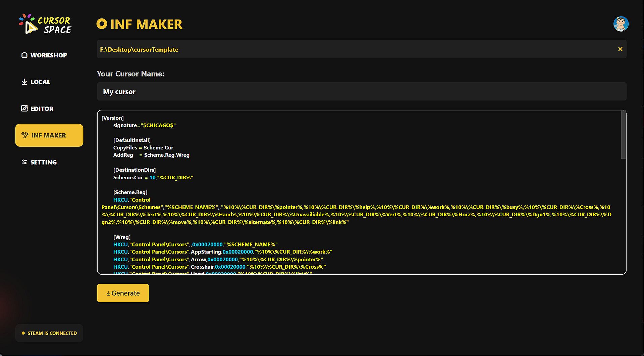Click the F:\Desktop\cursorTemplate path field

tap(362, 49)
